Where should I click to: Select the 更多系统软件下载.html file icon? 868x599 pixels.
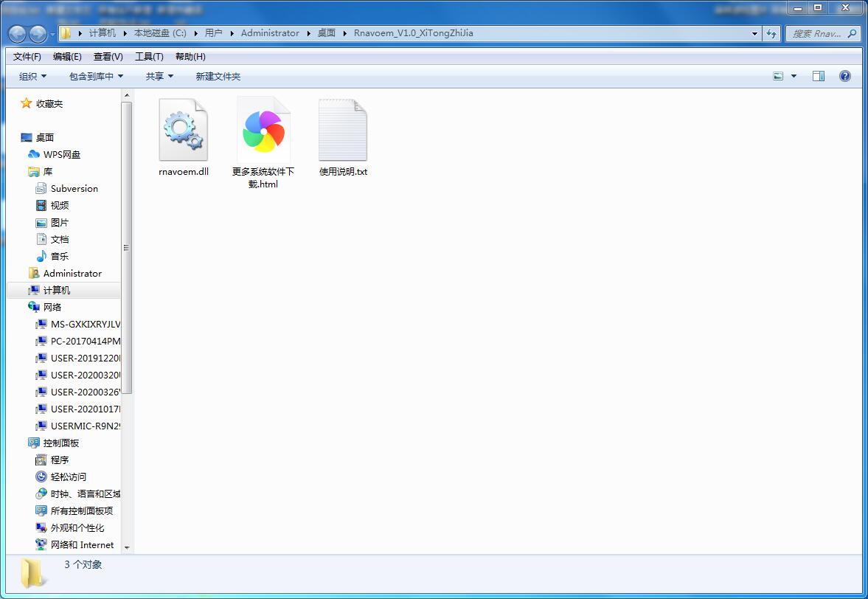263,130
